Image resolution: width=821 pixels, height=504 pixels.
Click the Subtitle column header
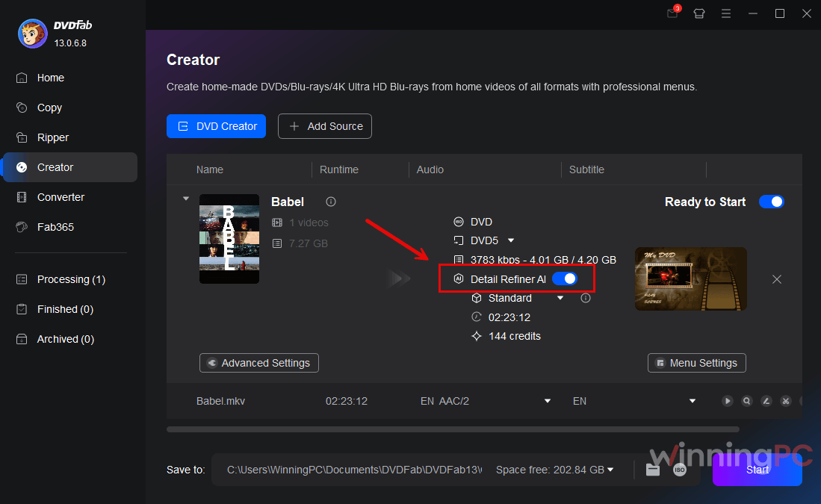click(586, 169)
